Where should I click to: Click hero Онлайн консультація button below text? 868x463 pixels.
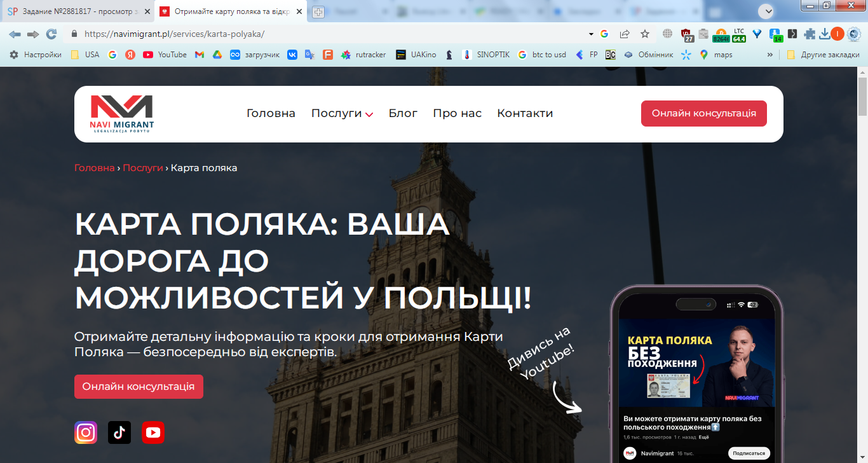(x=139, y=387)
